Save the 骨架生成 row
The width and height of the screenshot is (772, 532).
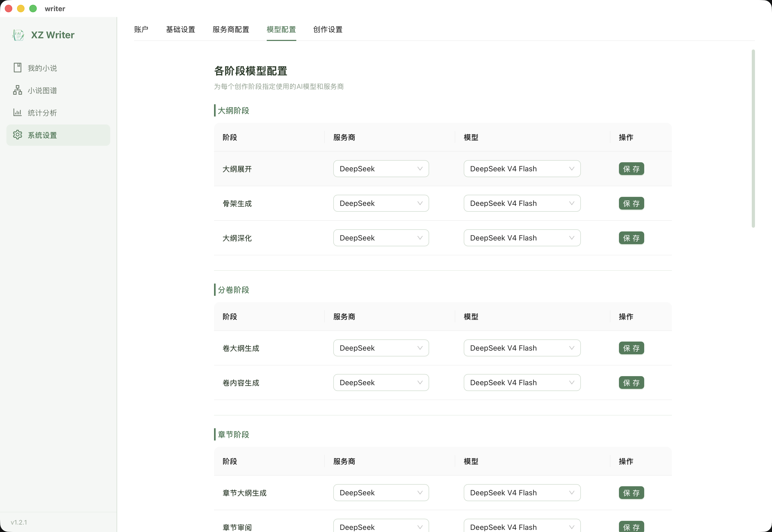tap(631, 204)
